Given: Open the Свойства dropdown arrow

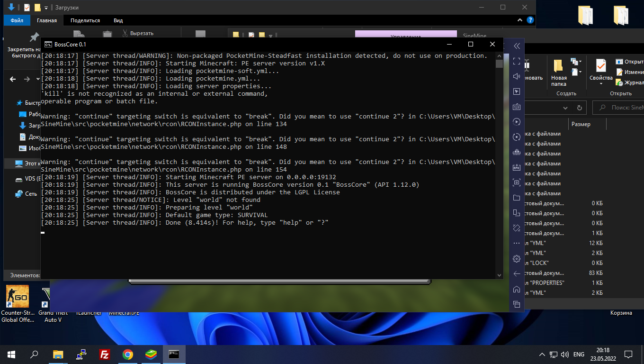Looking at the screenshot, I should coord(601,84).
